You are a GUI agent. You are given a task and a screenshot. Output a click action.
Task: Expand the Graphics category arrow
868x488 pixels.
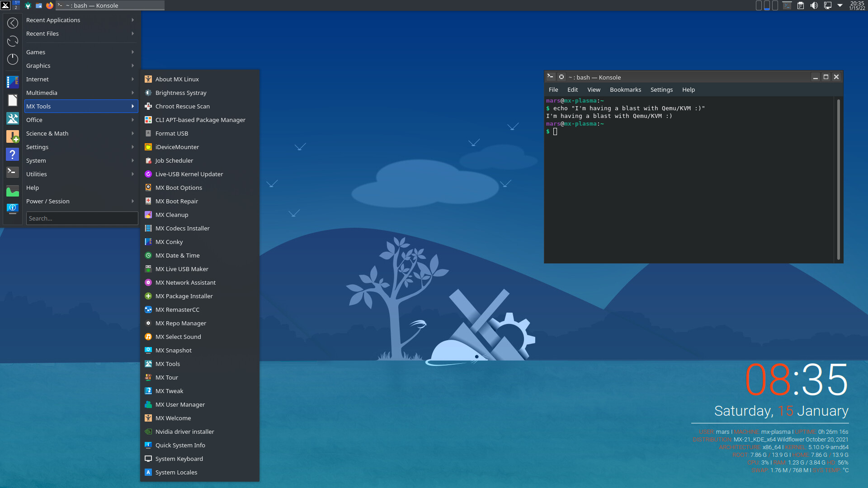click(132, 66)
